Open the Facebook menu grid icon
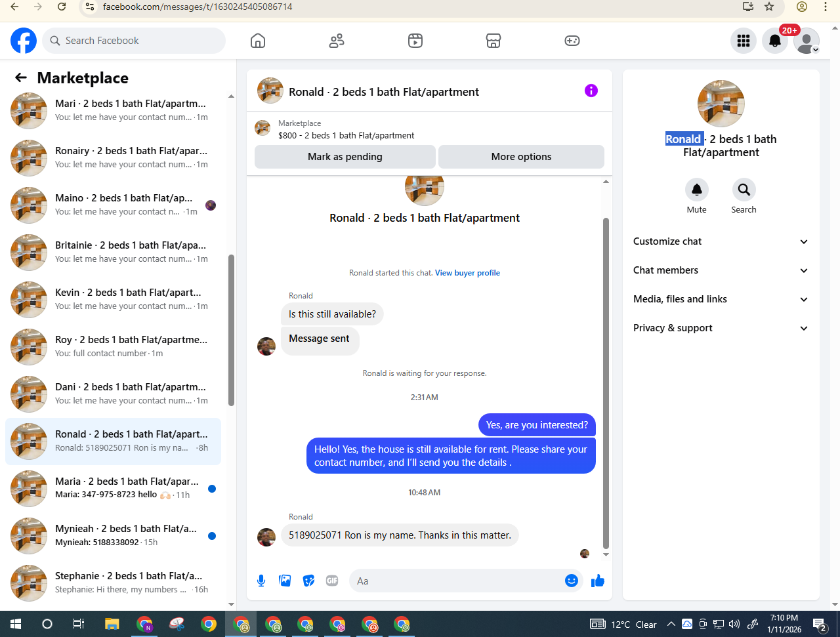840x637 pixels. 744,41
